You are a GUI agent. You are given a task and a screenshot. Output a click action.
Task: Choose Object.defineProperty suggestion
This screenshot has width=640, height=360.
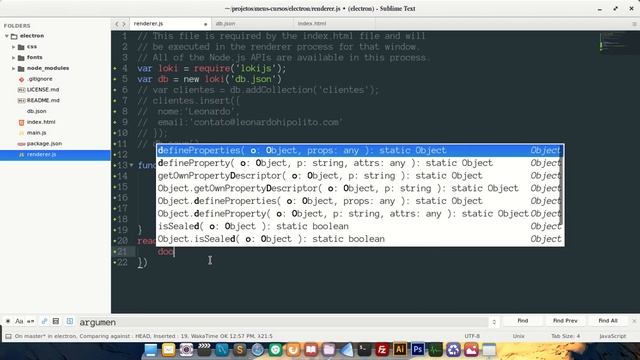pyautogui.click(x=359, y=214)
